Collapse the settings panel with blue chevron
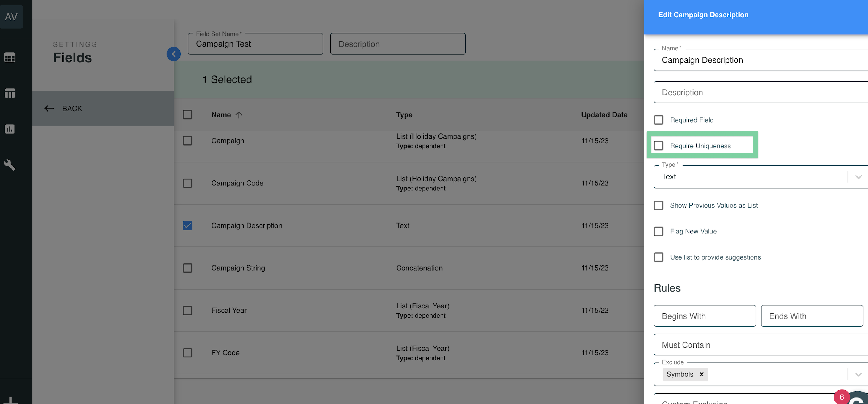The height and width of the screenshot is (404, 868). click(174, 54)
